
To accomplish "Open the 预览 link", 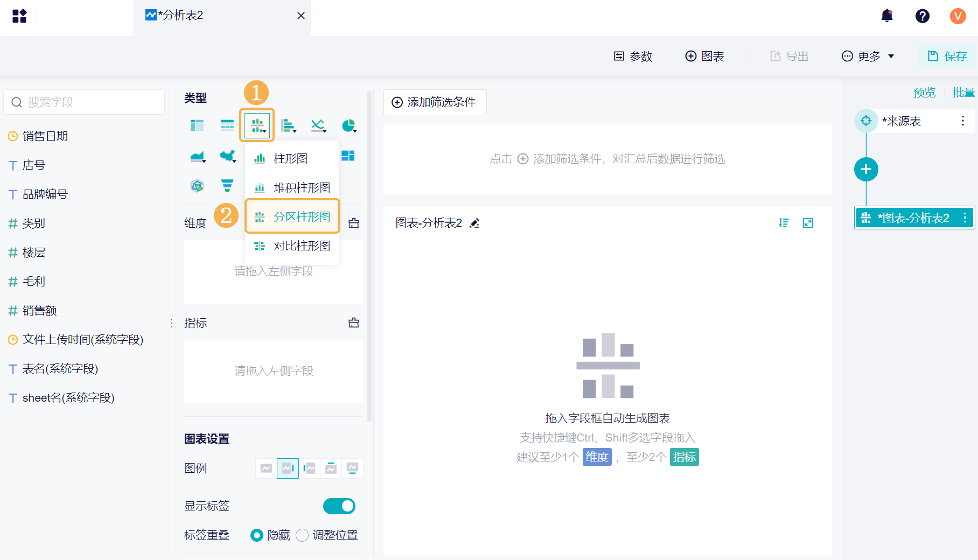I will coord(925,93).
